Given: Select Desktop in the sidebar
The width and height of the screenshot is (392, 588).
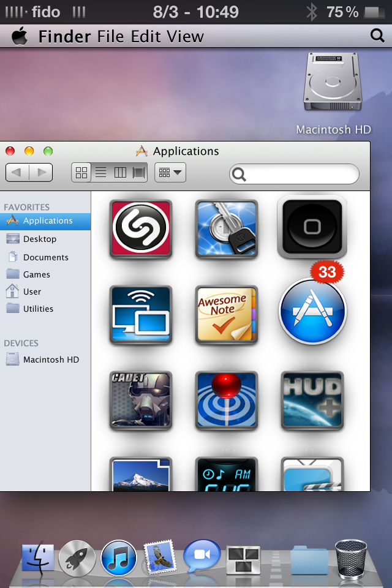Looking at the screenshot, I should pos(45,239).
